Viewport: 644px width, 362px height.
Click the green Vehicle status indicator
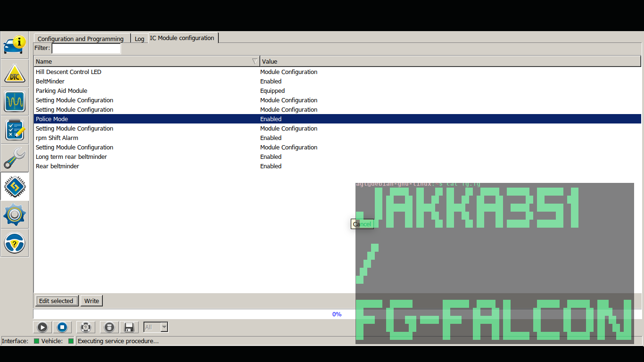[71, 341]
